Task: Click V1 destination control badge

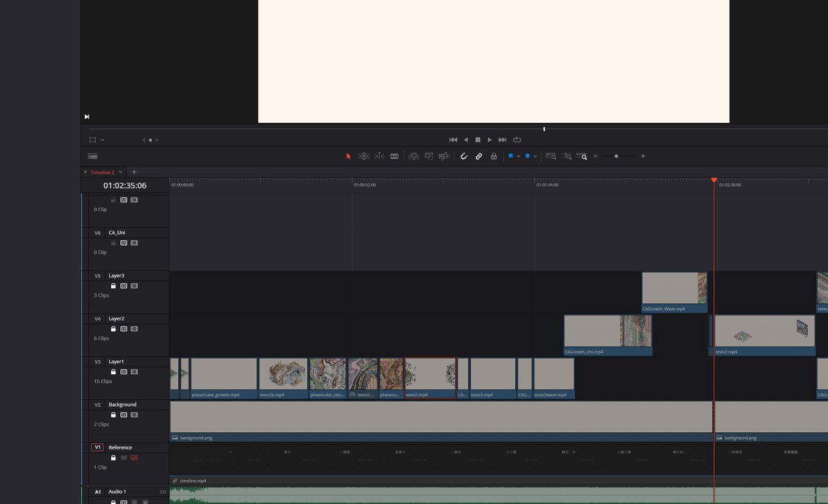Action: pos(97,447)
